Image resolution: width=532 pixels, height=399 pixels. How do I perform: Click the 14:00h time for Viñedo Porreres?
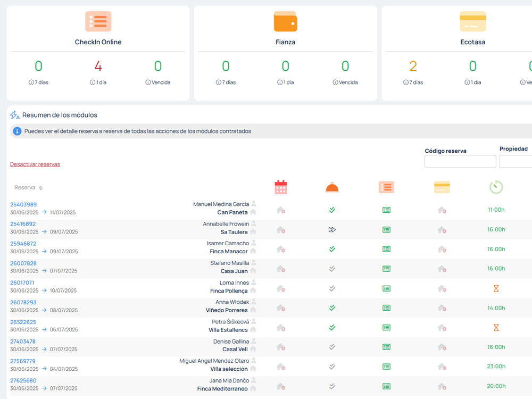click(496, 307)
